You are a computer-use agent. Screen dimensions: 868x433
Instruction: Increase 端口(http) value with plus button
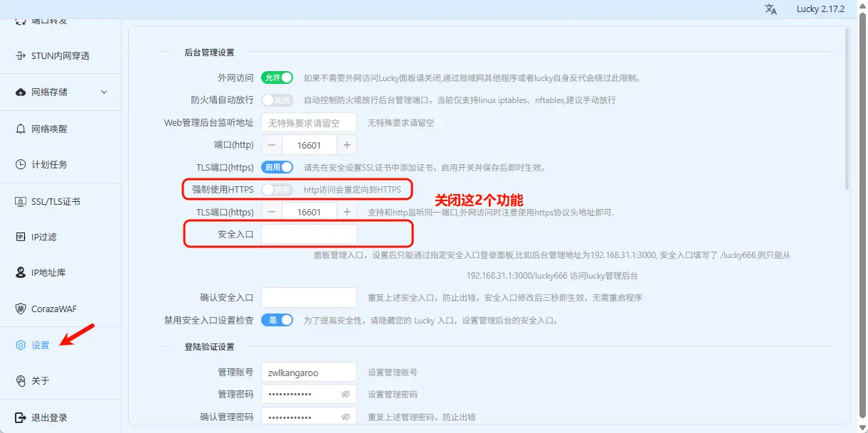(x=347, y=145)
